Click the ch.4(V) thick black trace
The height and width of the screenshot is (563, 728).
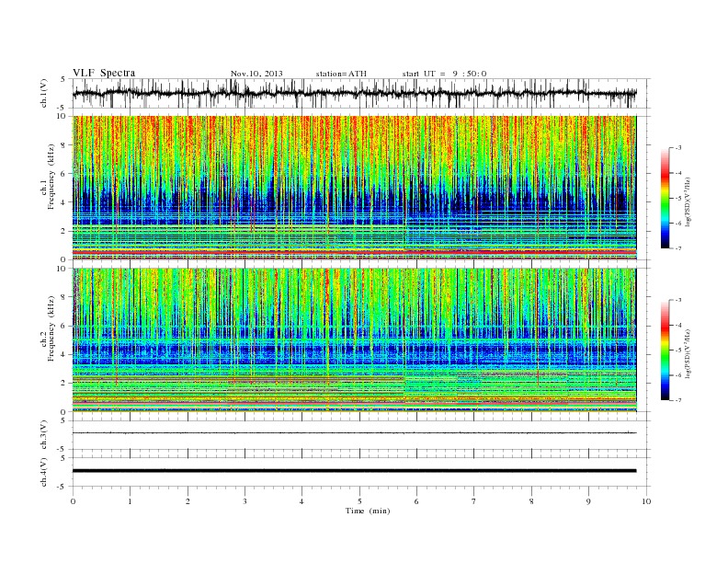354,471
